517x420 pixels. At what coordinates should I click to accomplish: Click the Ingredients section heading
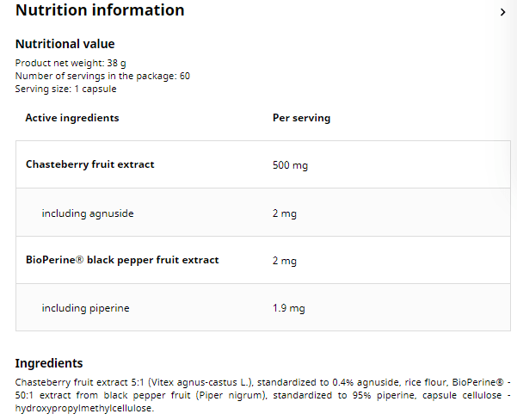click(49, 363)
